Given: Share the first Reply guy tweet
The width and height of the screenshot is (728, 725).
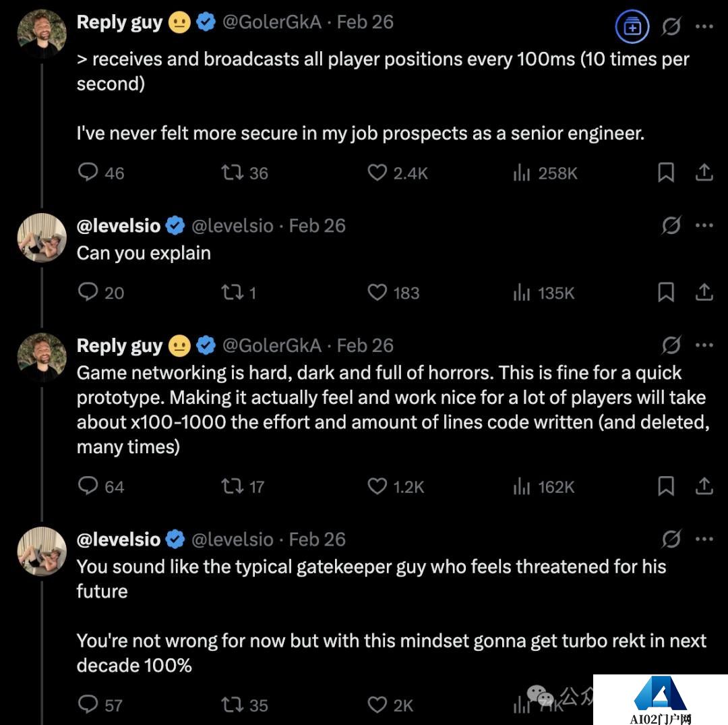Looking at the screenshot, I should click(x=704, y=173).
